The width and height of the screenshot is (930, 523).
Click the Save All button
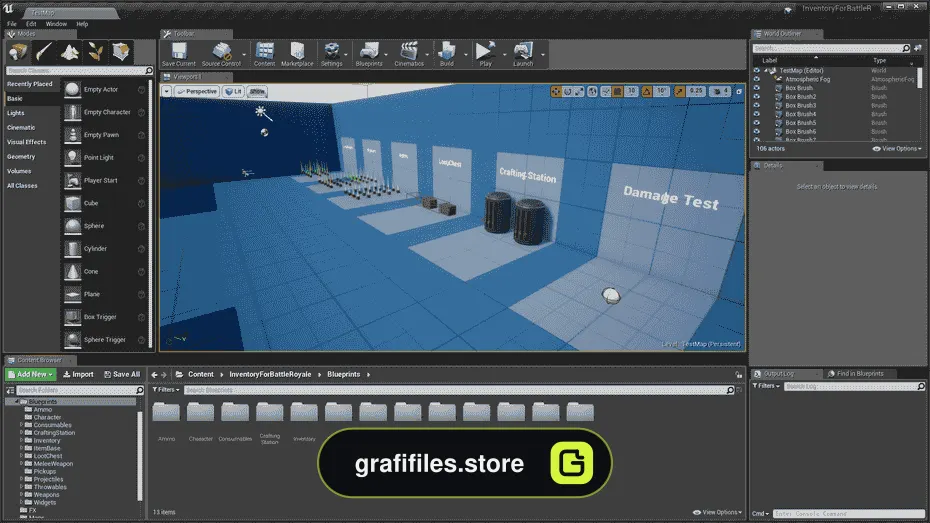pos(122,374)
